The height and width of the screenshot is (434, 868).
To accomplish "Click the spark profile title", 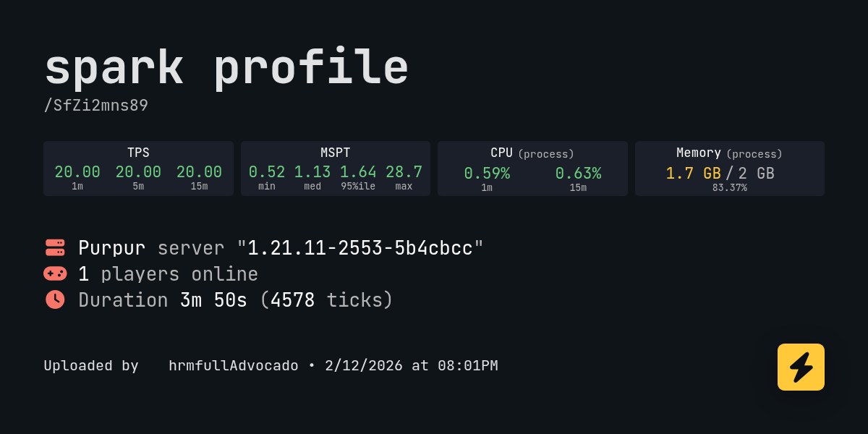I will 226,68.
